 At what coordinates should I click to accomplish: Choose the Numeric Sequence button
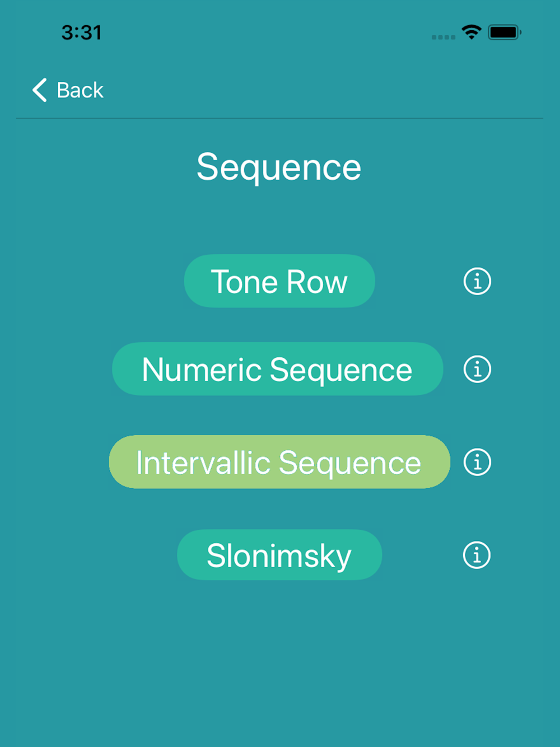pos(278,369)
